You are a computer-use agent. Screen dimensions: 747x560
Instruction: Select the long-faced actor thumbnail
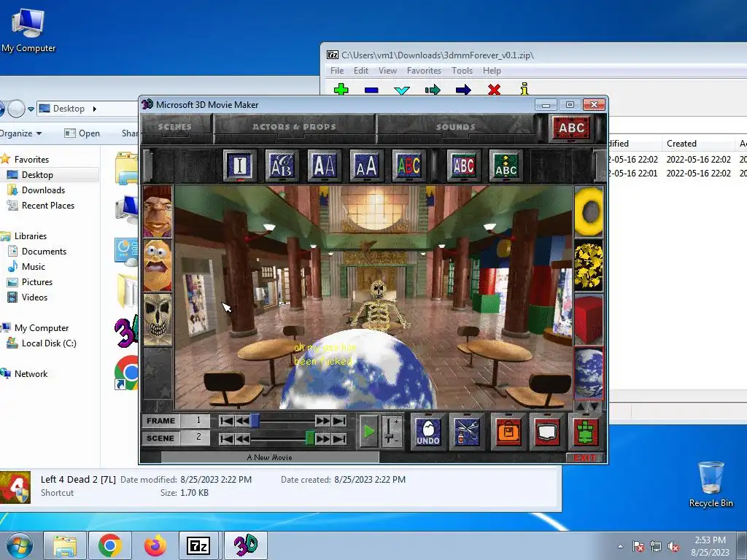point(158,211)
